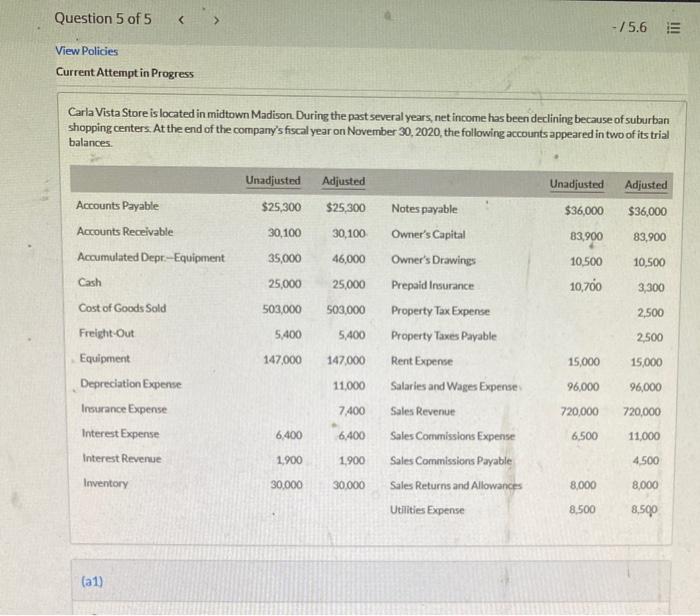Image resolution: width=700 pixels, height=616 pixels.
Task: Click the 2,500 Property Tax Expense value
Action: [x=650, y=312]
